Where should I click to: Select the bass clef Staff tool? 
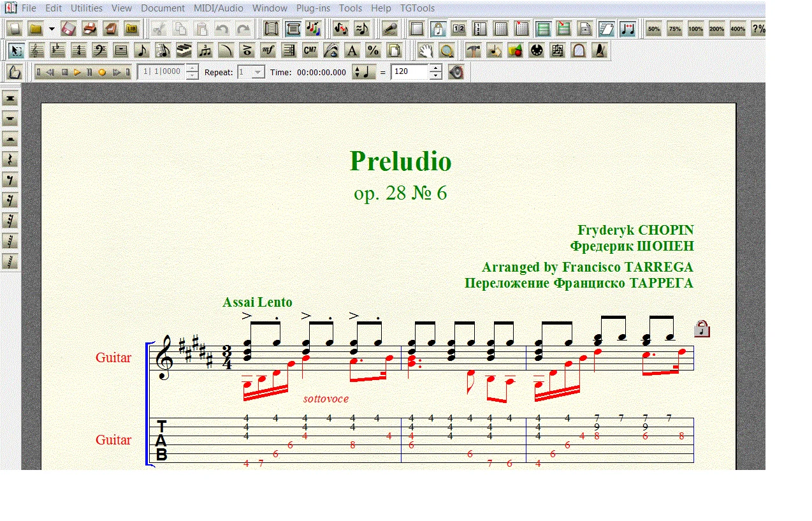point(100,50)
